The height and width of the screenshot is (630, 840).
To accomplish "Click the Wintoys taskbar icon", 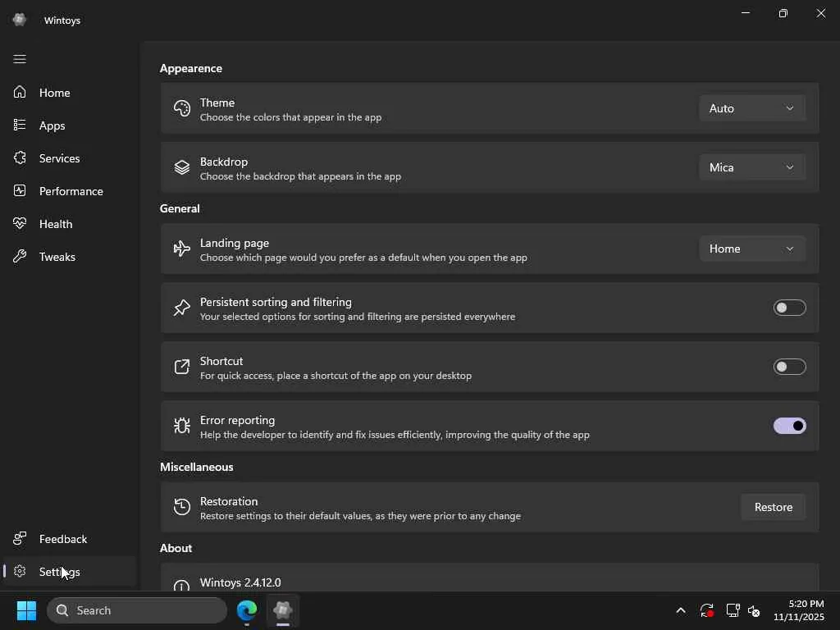I will tap(282, 610).
